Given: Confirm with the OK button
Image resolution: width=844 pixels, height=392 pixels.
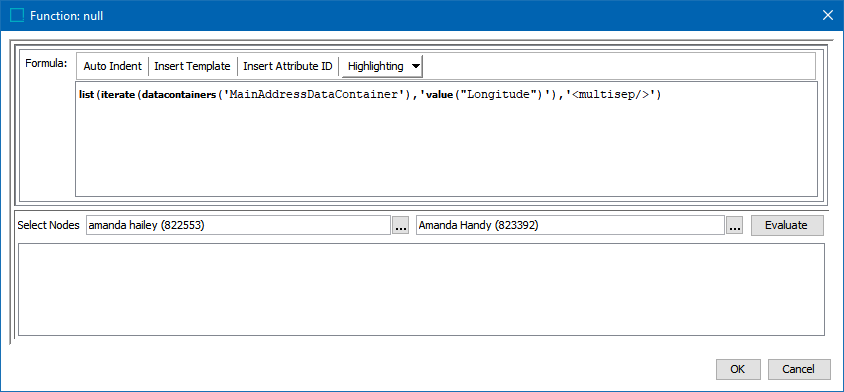Looking at the screenshot, I should [737, 369].
